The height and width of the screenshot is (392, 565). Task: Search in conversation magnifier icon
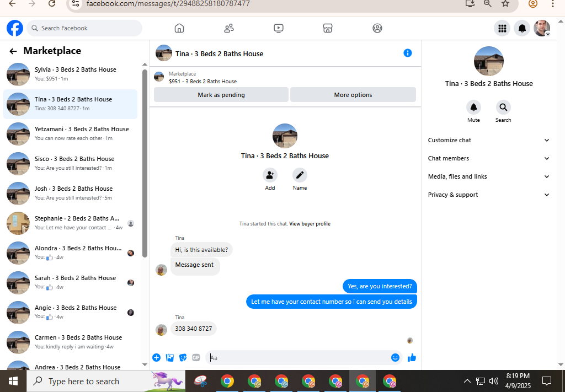pyautogui.click(x=503, y=108)
